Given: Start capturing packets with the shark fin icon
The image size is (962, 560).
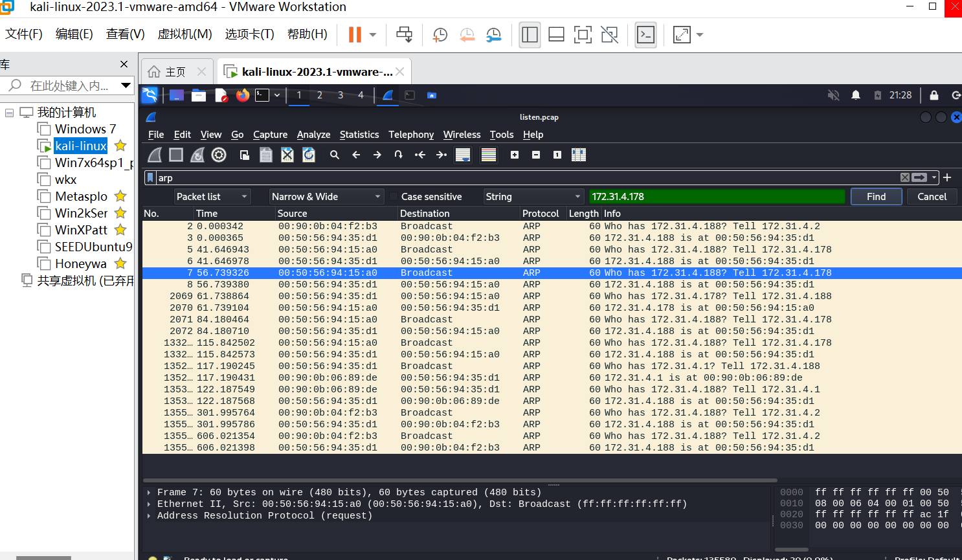Looking at the screenshot, I should coord(155,155).
